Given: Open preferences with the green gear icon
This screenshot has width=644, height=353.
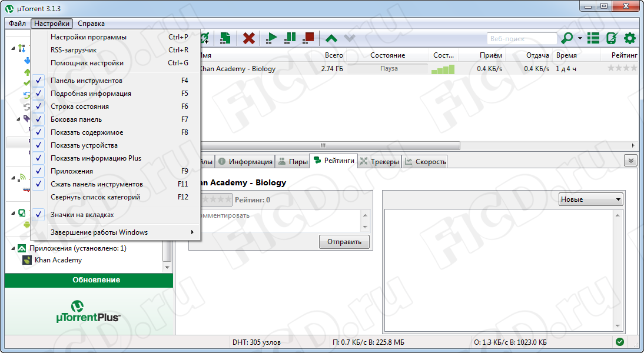Looking at the screenshot, I should [630, 39].
